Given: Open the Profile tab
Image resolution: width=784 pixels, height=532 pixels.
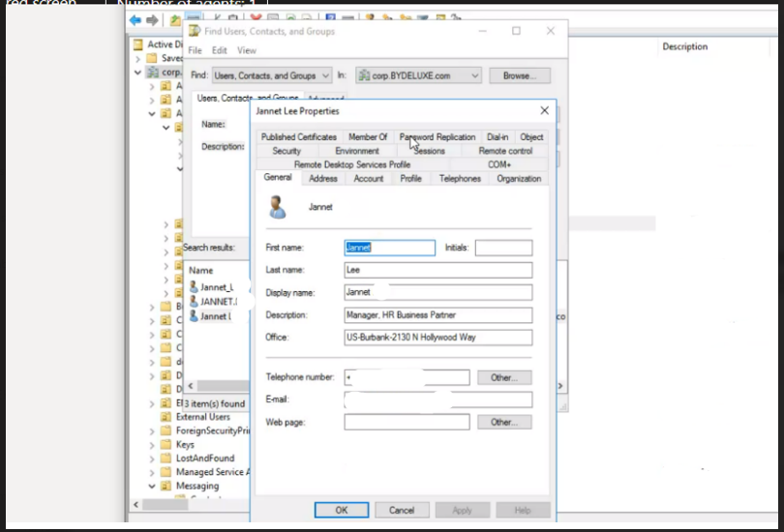Looking at the screenshot, I should 410,178.
